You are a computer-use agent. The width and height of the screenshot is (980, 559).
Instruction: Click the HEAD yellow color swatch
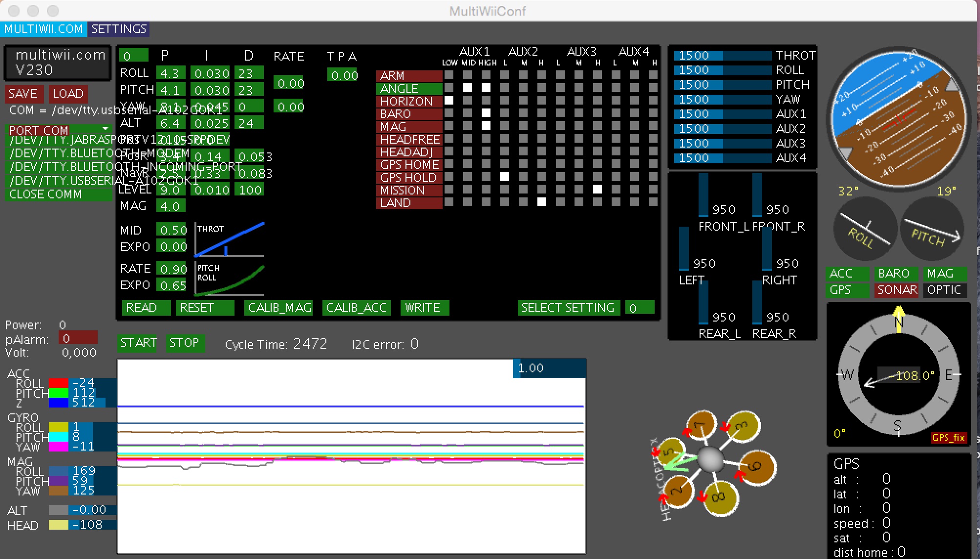[58, 525]
